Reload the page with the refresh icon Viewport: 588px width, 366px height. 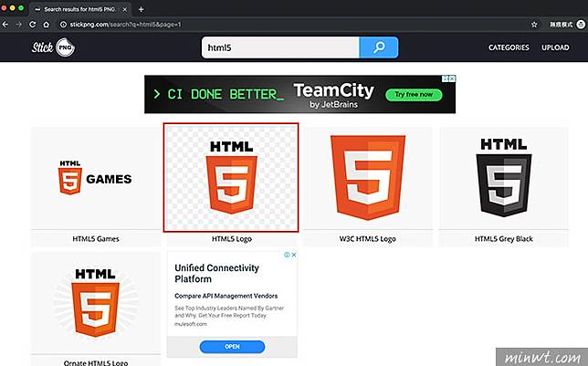click(33, 25)
